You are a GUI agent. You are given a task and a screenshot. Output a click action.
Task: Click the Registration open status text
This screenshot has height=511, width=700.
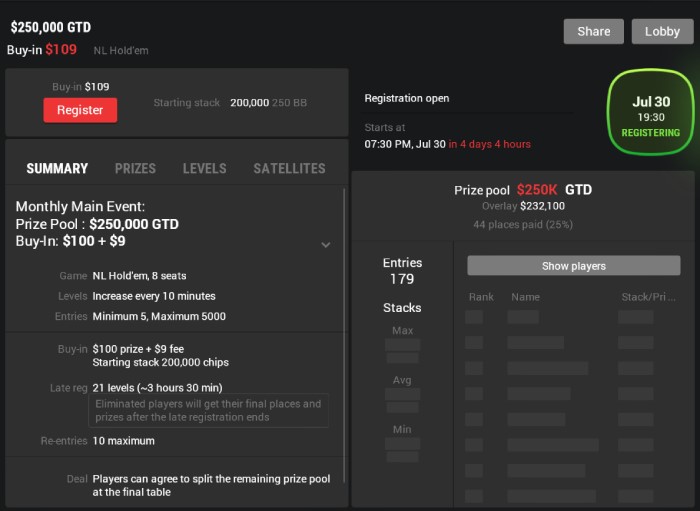point(407,98)
